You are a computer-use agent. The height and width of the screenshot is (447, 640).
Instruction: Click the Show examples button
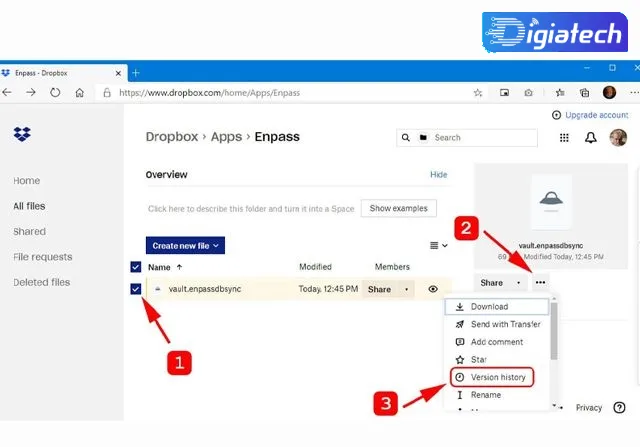(399, 208)
